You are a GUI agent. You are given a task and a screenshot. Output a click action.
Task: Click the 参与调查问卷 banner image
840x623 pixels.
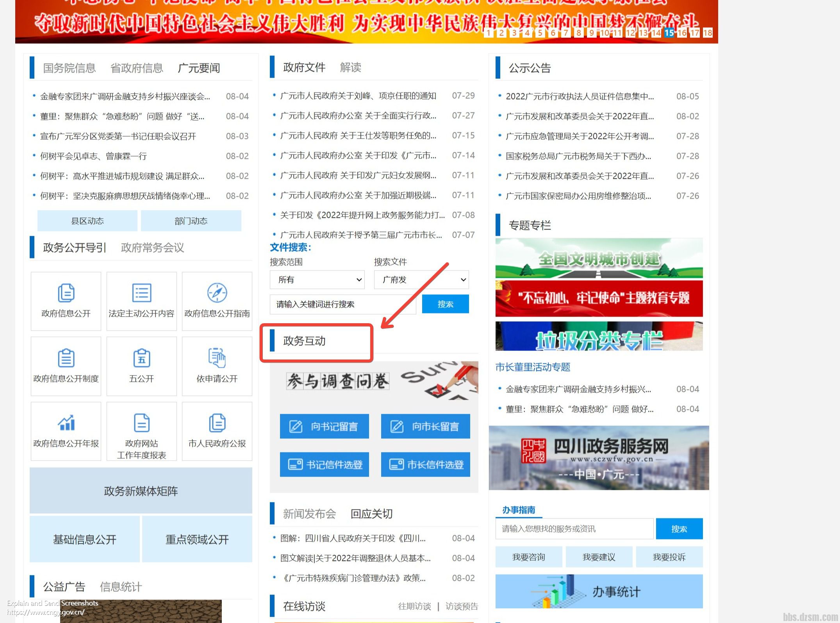pos(374,381)
